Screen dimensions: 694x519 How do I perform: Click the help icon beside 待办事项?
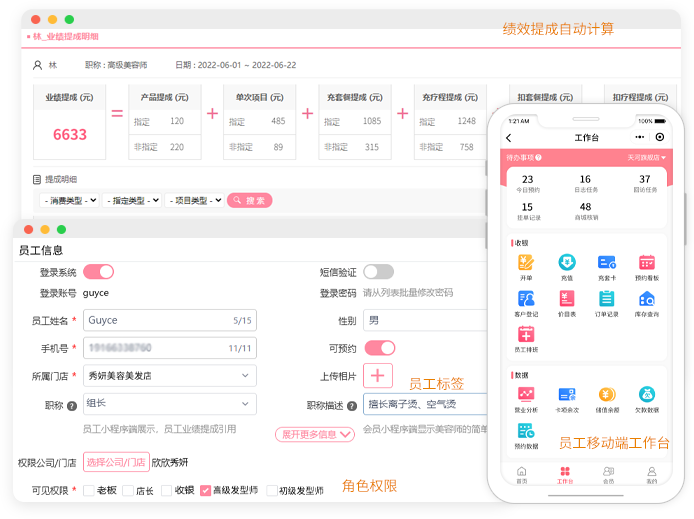point(538,157)
